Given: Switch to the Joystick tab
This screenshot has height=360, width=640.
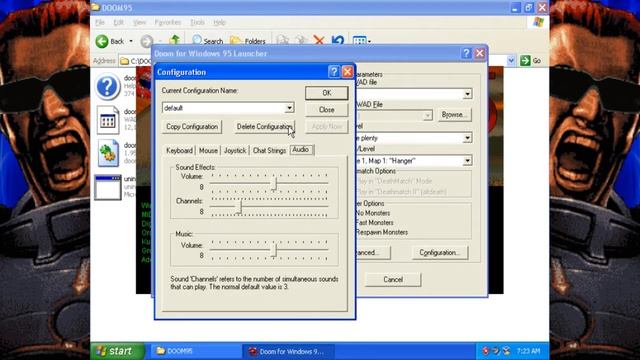Looking at the screenshot, I should pos(235,151).
